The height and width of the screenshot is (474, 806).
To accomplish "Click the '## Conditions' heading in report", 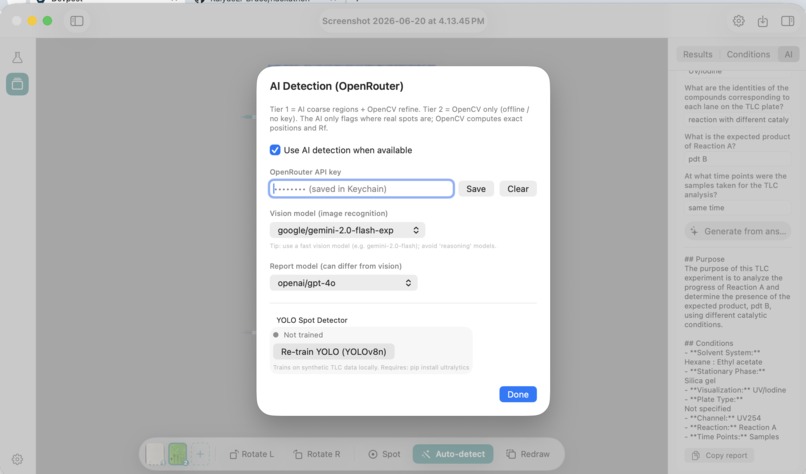I will click(708, 343).
